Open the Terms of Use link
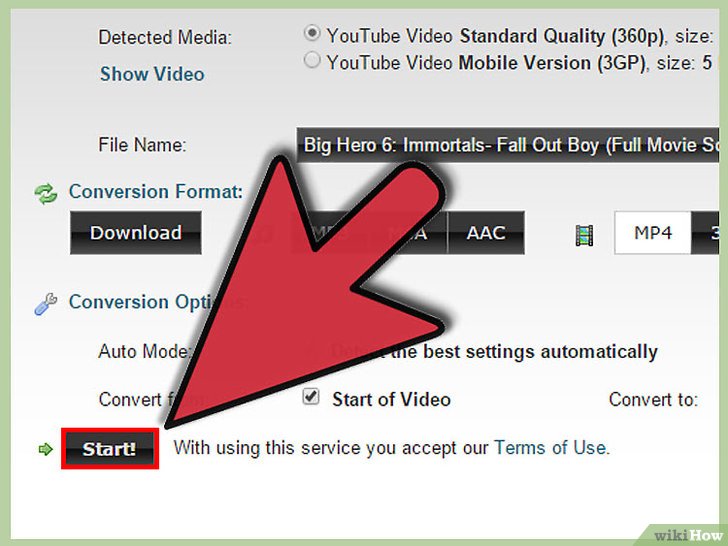This screenshot has height=546, width=728. (550, 448)
